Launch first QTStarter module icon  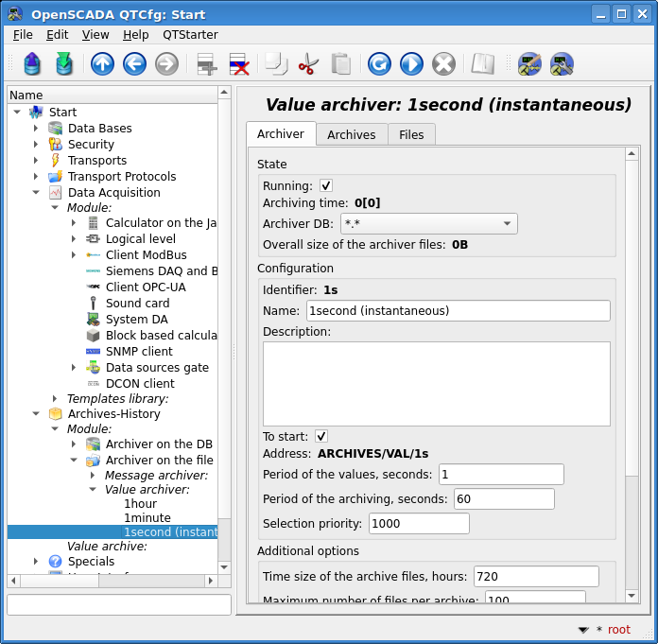[529, 64]
